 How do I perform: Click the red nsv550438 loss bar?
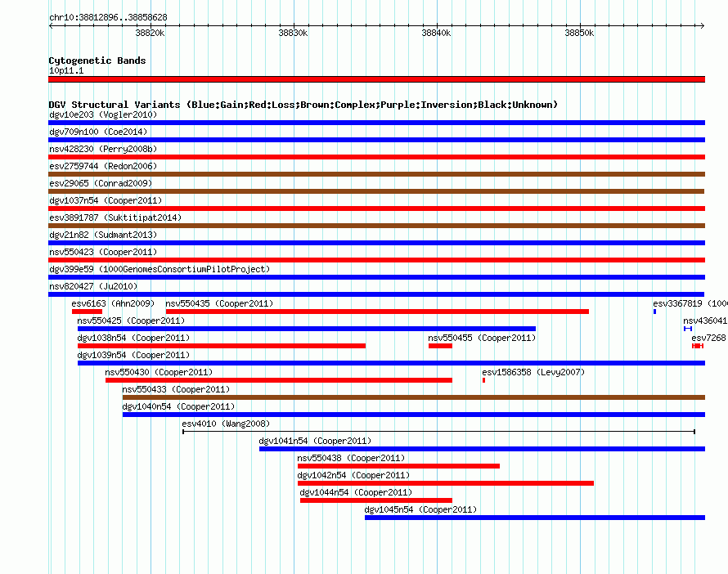click(x=399, y=466)
